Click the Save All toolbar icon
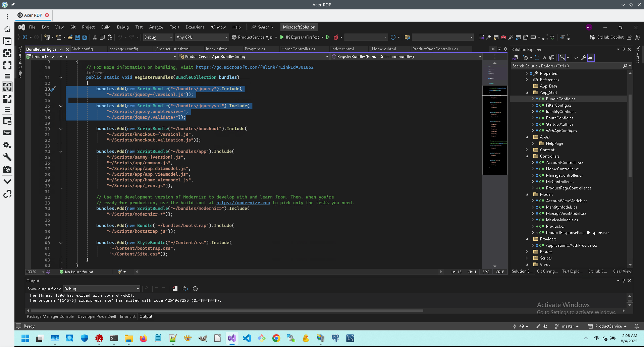The width and height of the screenshot is (644, 347). 85,37
